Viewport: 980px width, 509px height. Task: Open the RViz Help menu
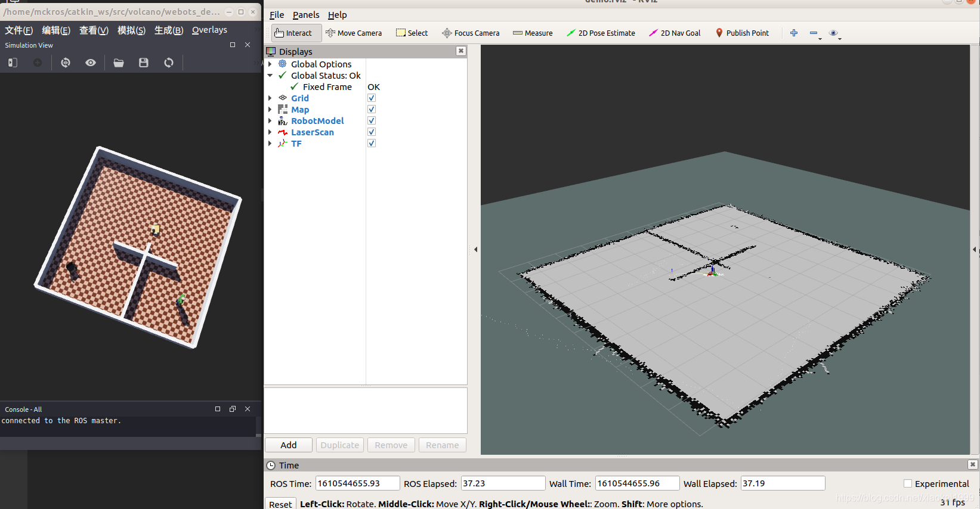(337, 15)
